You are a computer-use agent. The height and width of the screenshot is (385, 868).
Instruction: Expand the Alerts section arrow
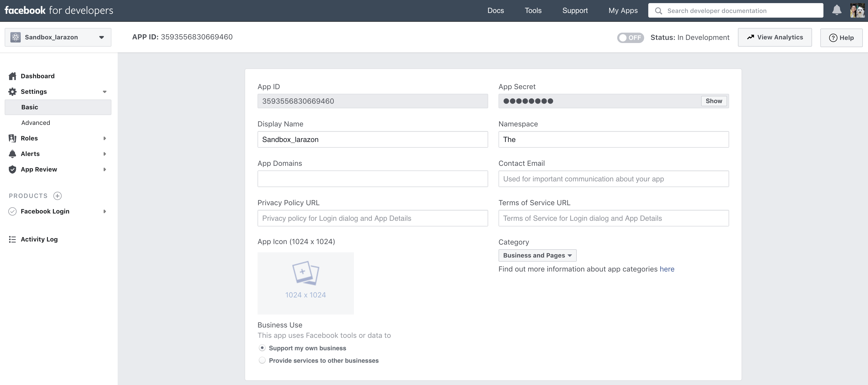104,154
